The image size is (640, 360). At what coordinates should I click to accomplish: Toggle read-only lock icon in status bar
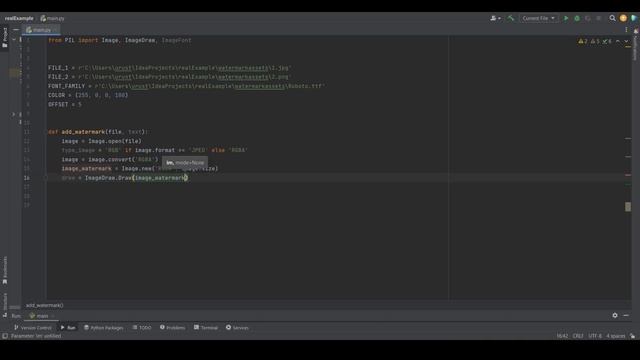click(632, 336)
